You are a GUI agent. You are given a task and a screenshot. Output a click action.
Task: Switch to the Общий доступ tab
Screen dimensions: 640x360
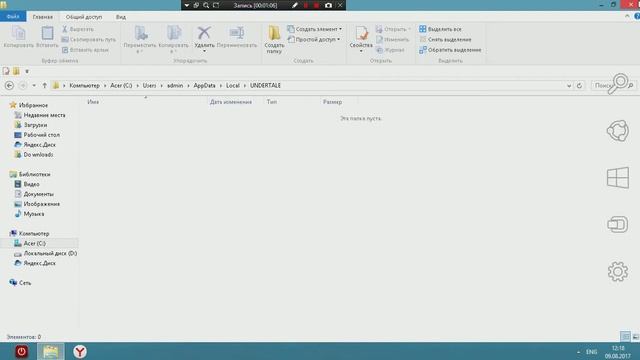84,17
